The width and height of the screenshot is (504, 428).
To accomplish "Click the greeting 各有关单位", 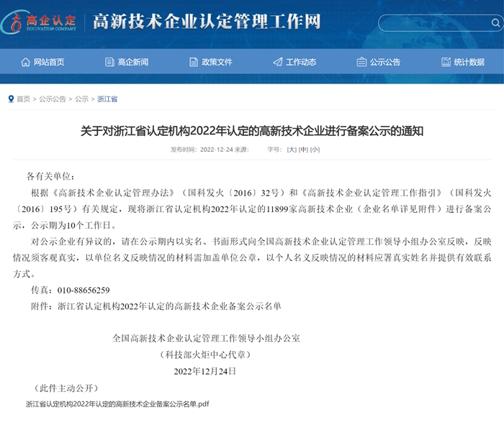I will click(50, 176).
